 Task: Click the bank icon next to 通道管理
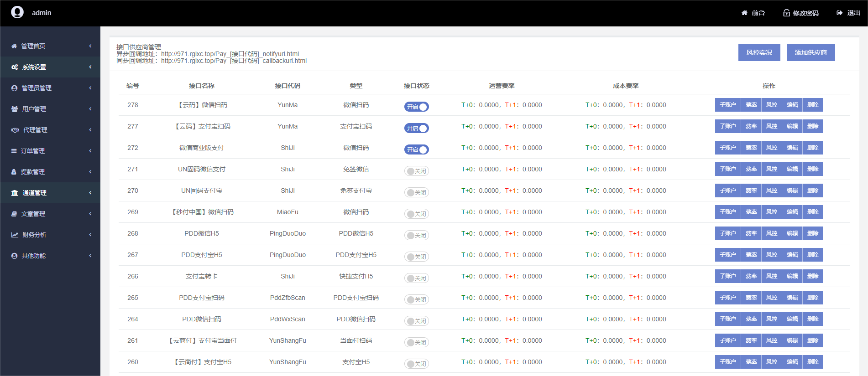(15, 193)
